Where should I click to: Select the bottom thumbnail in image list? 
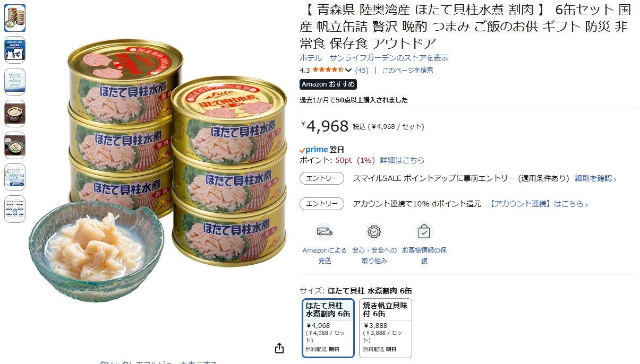[x=15, y=209]
